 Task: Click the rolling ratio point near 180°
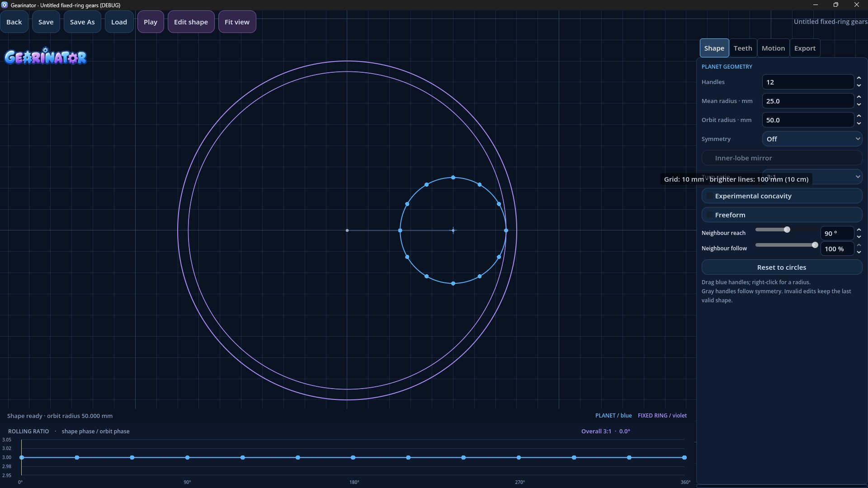coord(353,458)
